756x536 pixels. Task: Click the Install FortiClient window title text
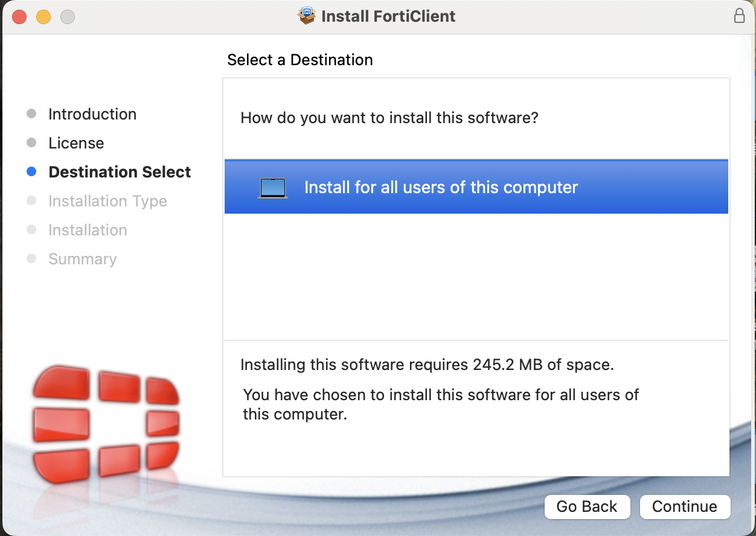pos(388,16)
